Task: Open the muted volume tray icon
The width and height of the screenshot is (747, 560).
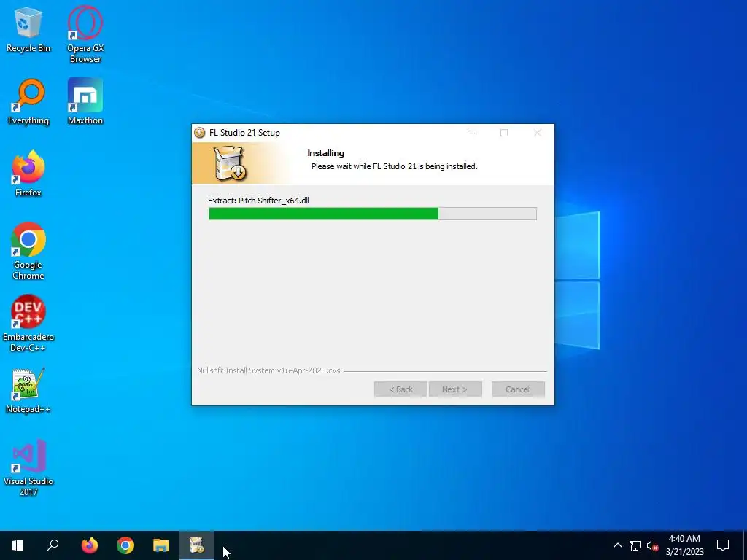Action: 652,545
